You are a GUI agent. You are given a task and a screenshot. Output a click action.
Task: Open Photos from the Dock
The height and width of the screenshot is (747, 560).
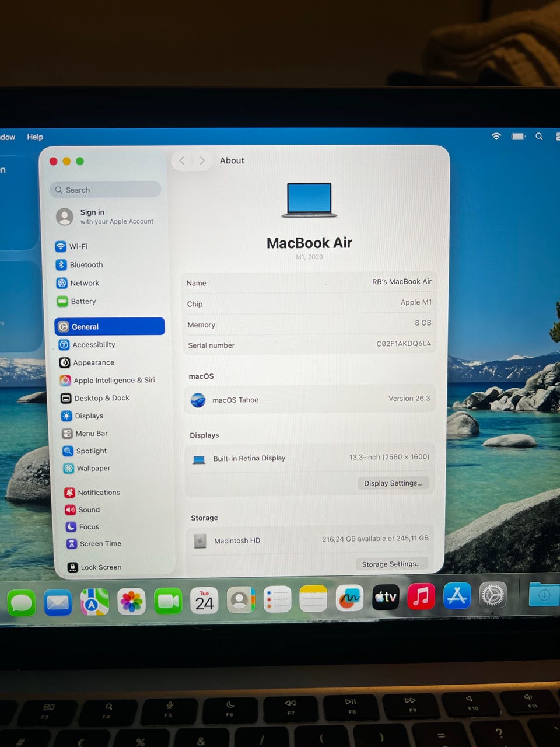click(131, 602)
